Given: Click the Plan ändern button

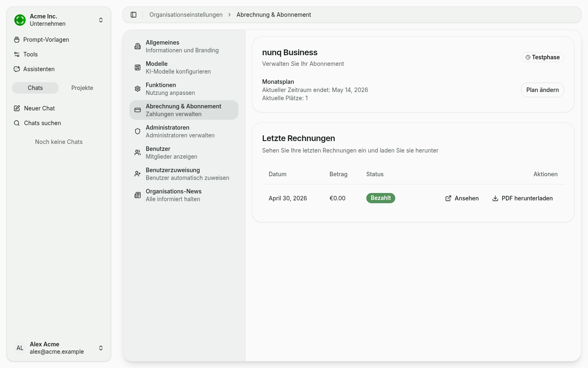Looking at the screenshot, I should [542, 90].
